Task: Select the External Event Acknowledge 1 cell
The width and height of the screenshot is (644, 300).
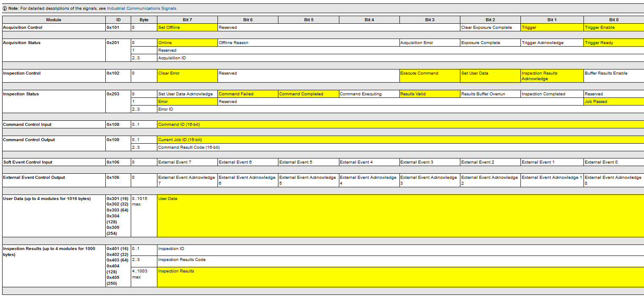Action: 552,180
